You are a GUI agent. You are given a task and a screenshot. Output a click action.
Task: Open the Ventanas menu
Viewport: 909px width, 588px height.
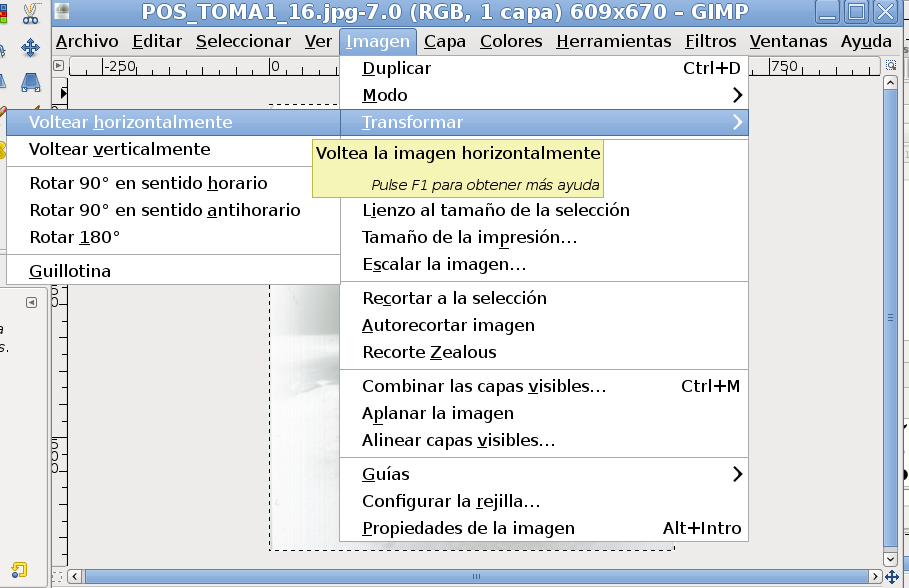tap(788, 41)
